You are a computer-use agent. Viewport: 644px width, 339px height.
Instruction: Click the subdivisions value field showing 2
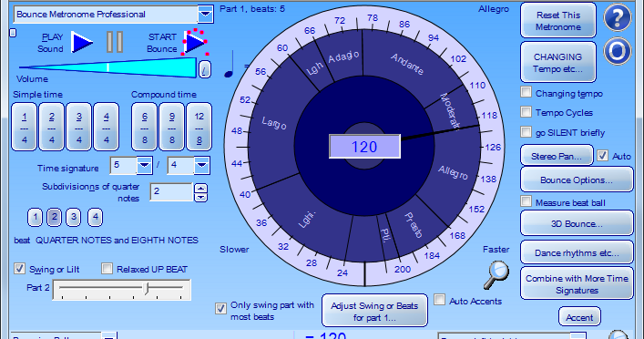[171, 192]
